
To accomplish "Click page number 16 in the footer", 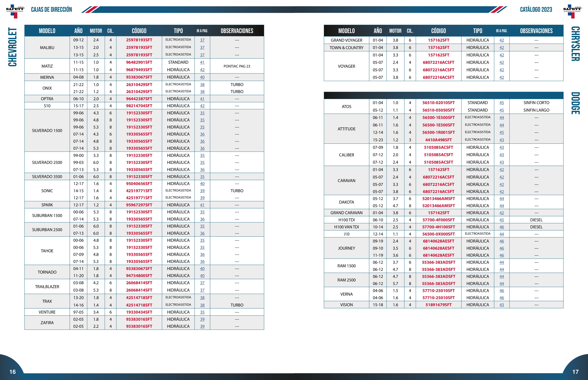I will pos(12,372).
